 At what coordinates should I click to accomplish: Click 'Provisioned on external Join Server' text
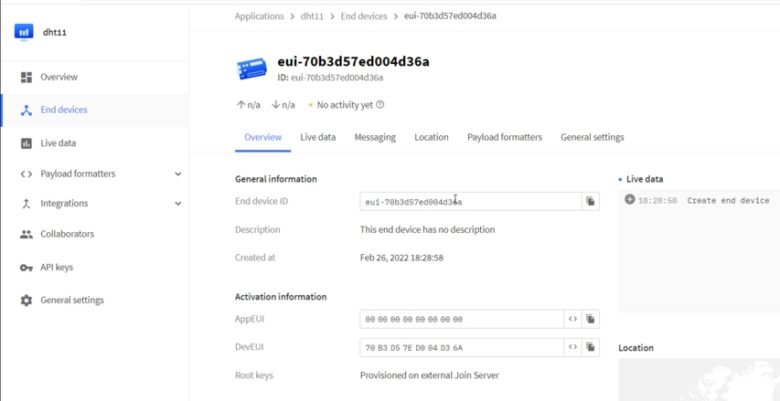tap(429, 375)
